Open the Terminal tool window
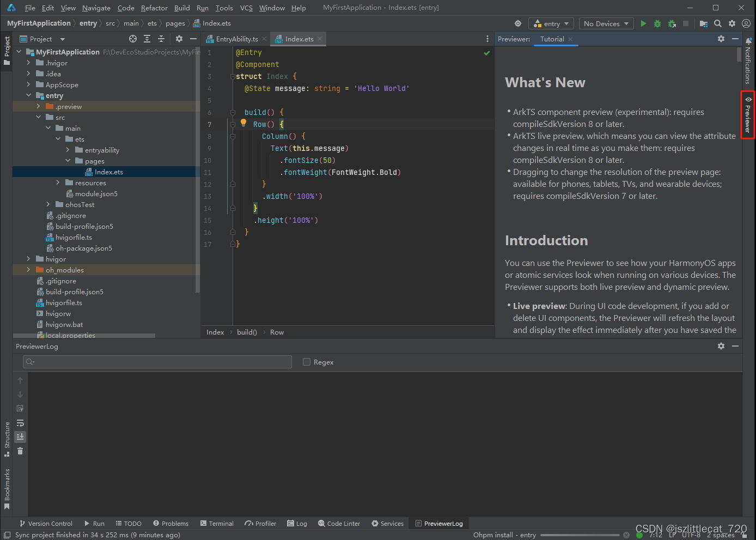756x540 pixels. tap(217, 523)
